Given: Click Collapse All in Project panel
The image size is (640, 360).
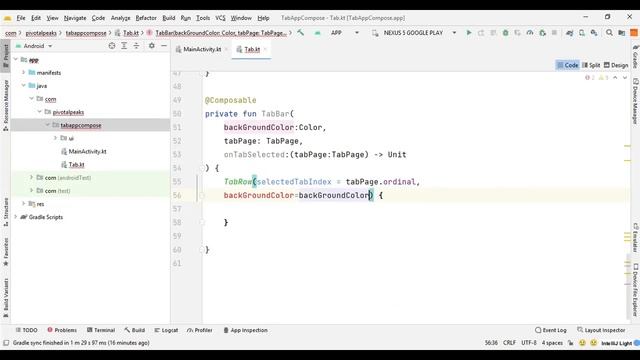Looking at the screenshot, I should (x=136, y=46).
